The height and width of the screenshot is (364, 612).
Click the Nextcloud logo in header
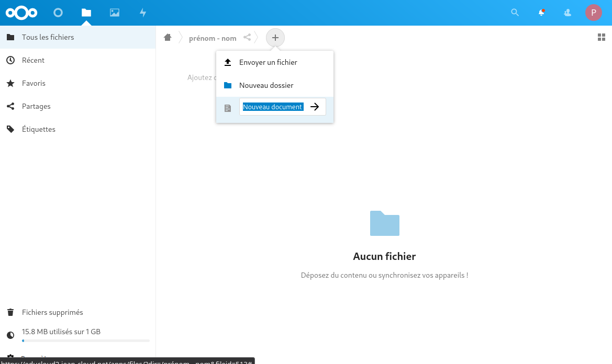[x=21, y=13]
